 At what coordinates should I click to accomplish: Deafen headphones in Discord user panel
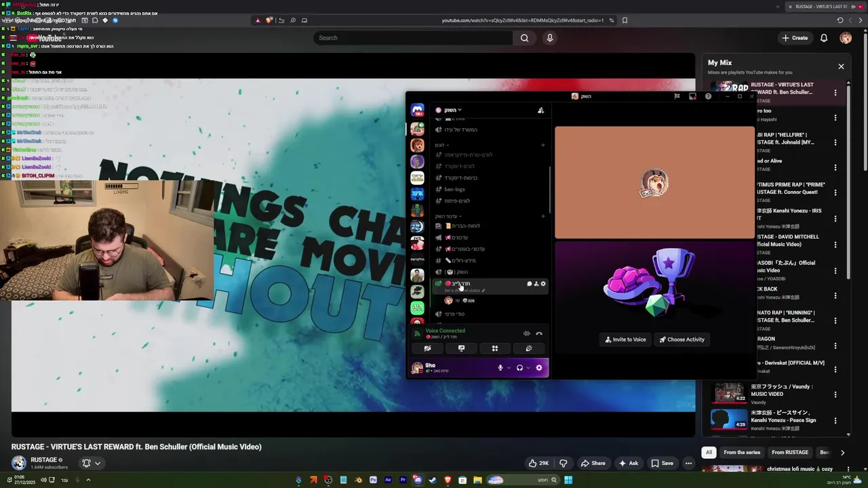pyautogui.click(x=519, y=368)
